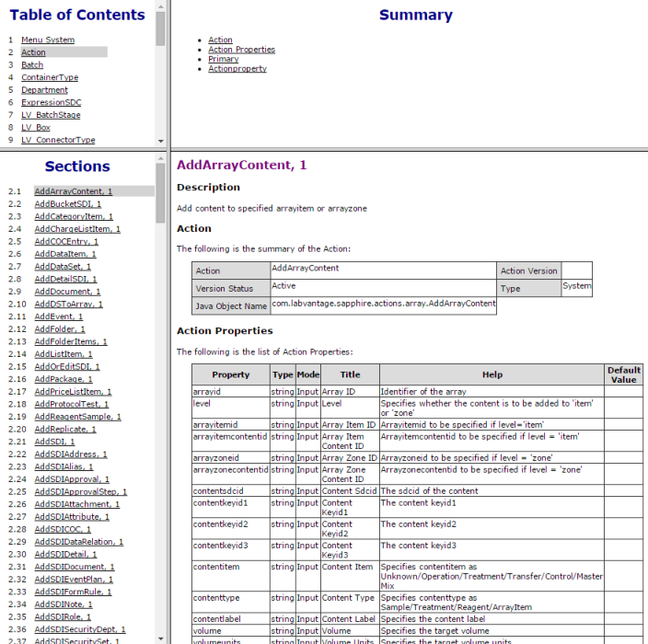Open section AddArrayContent, 1
648x644 pixels.
point(73,191)
